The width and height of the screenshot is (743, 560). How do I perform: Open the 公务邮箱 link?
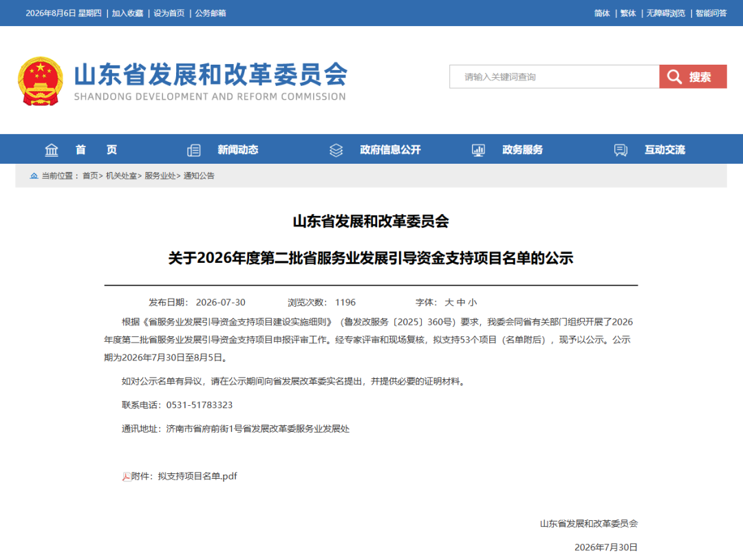211,13
